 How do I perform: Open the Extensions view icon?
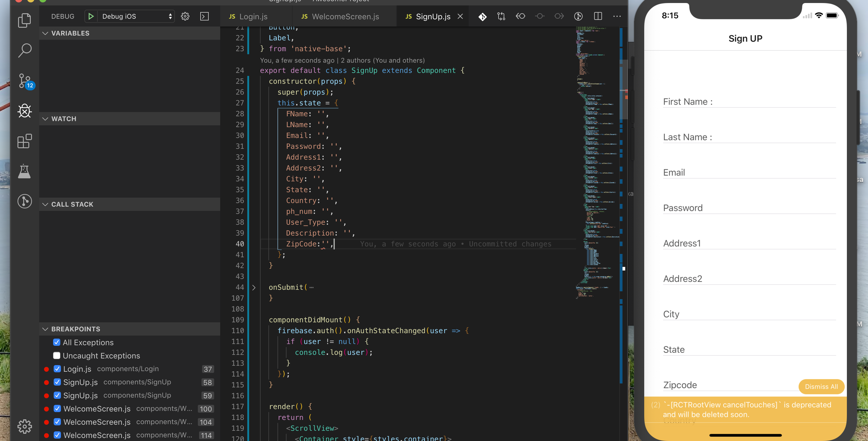click(24, 141)
